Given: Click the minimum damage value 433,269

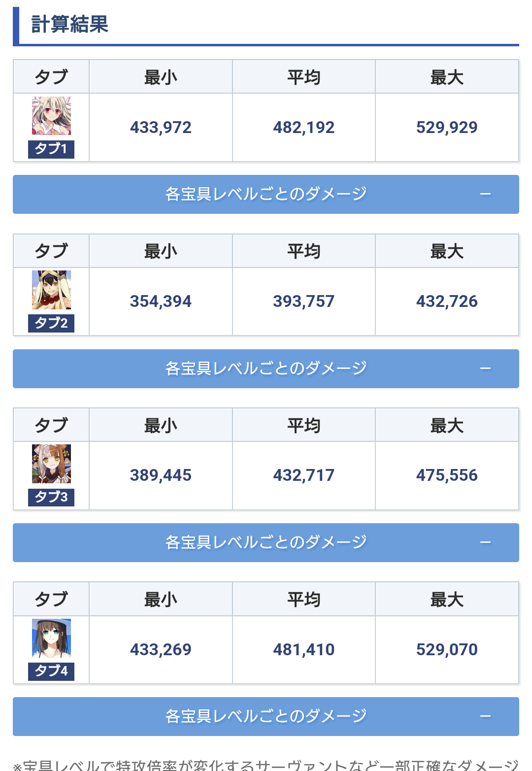Looking at the screenshot, I should tap(161, 650).
